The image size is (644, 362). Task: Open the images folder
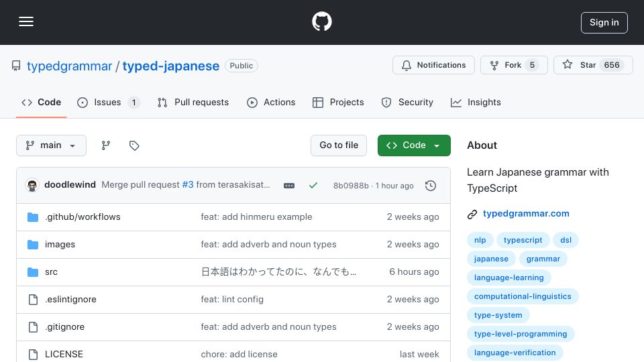60,244
